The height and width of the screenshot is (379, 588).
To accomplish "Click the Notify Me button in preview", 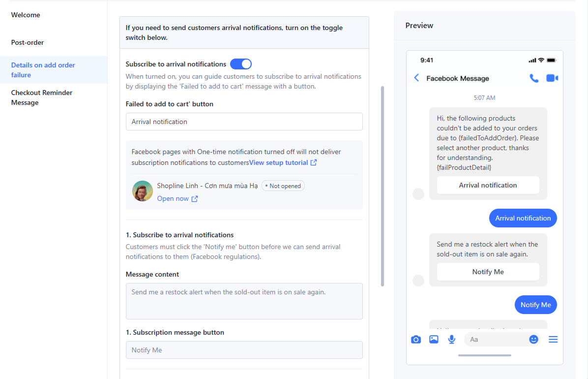I will [488, 272].
